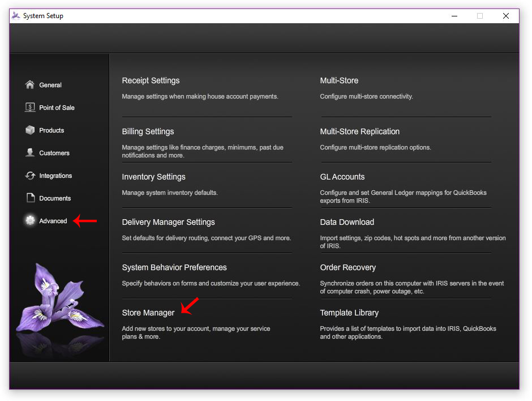This screenshot has width=532, height=401.
Task: Select General in the sidebar
Action: [x=50, y=85]
